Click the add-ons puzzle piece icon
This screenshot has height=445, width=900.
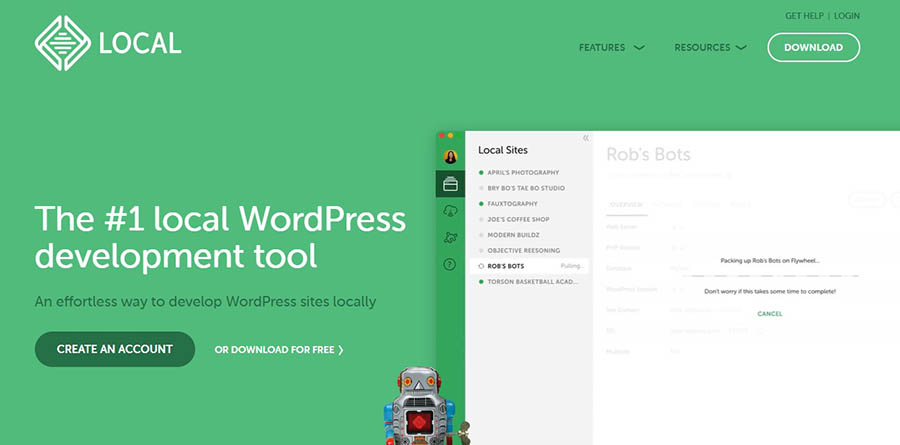click(x=450, y=238)
